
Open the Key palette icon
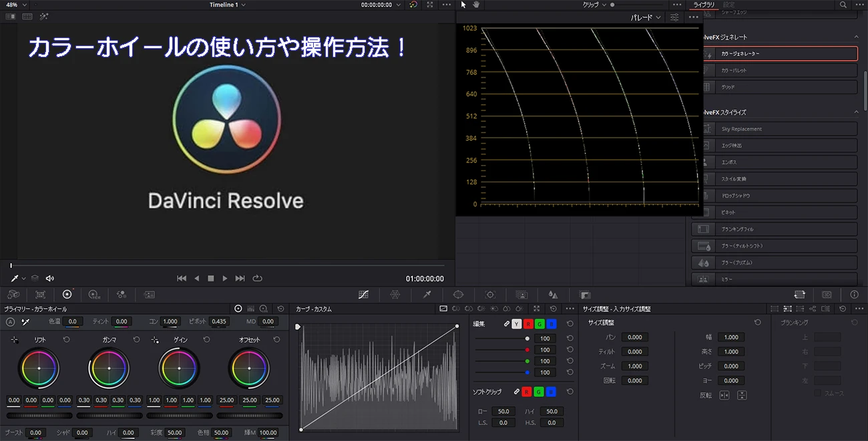point(585,294)
